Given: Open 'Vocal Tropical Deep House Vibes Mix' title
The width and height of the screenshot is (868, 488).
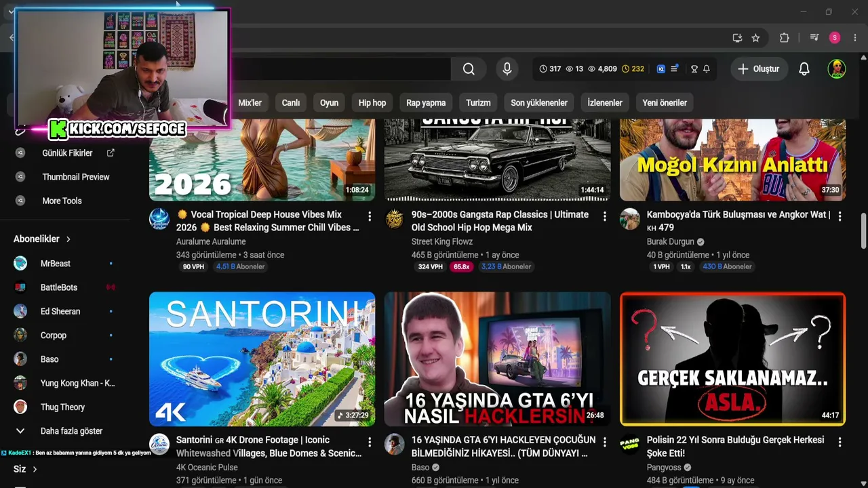Looking at the screenshot, I should 268,221.
